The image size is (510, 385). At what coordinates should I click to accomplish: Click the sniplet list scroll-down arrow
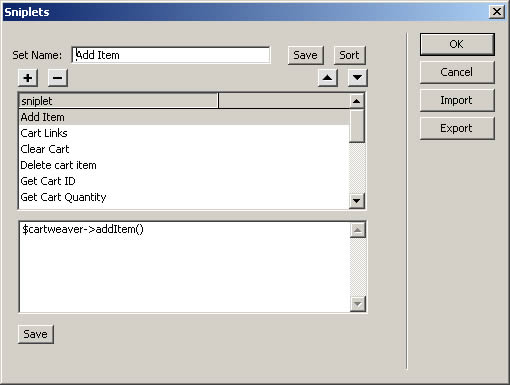coord(356,201)
